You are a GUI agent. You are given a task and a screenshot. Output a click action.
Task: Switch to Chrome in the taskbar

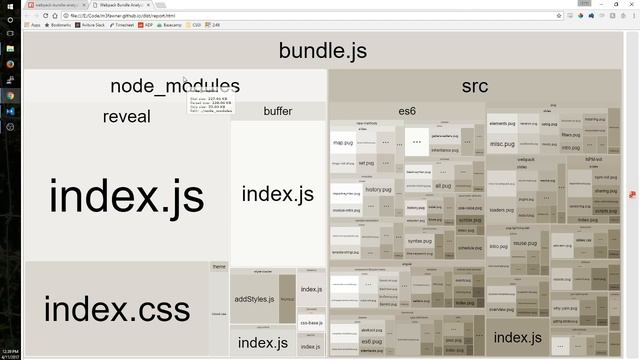pyautogui.click(x=10, y=96)
